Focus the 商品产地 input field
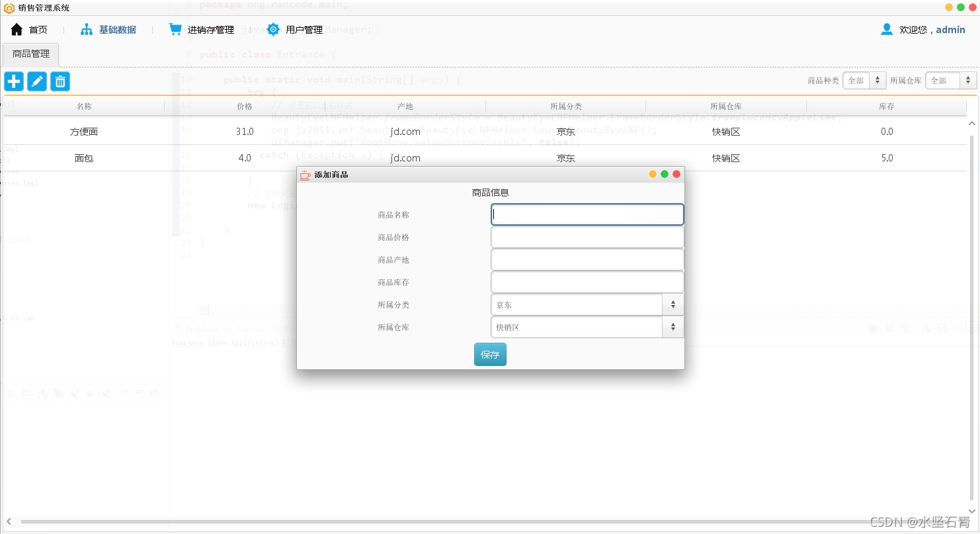The height and width of the screenshot is (534, 980). pos(587,259)
